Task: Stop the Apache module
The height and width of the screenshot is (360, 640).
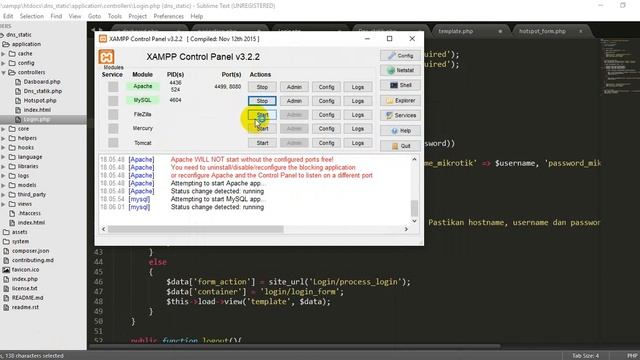Action: [x=262, y=87]
